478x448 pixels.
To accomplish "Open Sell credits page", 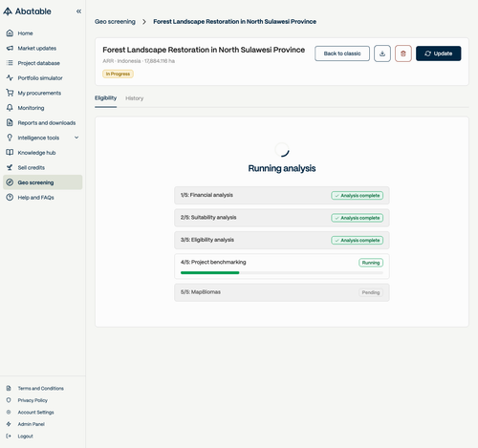I will pos(43,167).
